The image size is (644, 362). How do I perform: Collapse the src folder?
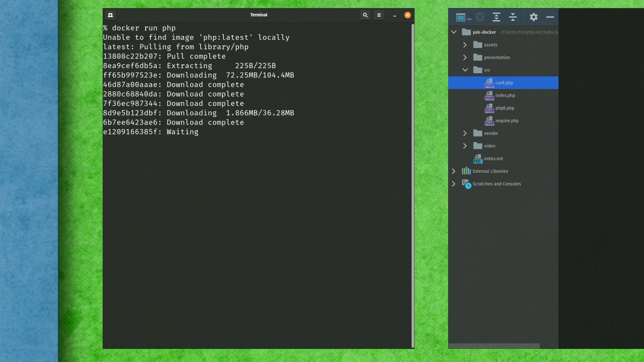tap(465, 70)
